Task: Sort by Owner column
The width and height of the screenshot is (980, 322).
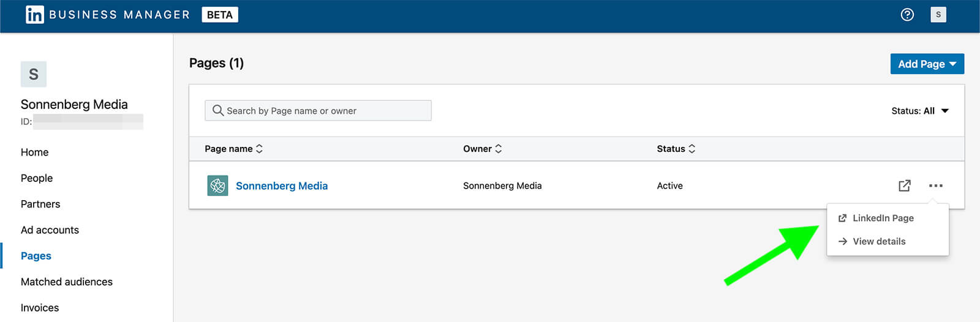Action: [x=482, y=149]
